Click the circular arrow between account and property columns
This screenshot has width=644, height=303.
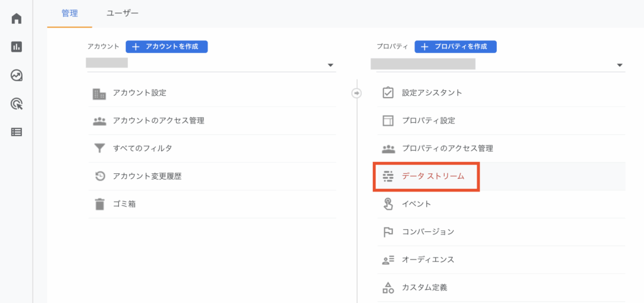(357, 93)
